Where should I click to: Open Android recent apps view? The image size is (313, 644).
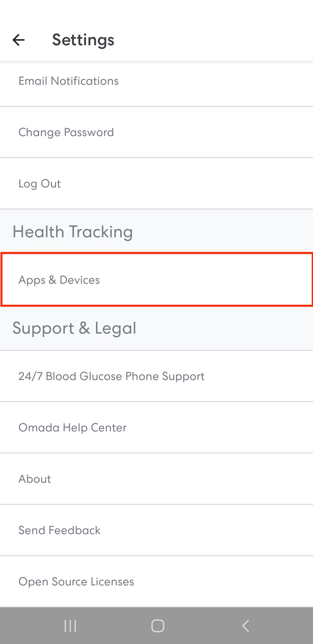point(70,626)
